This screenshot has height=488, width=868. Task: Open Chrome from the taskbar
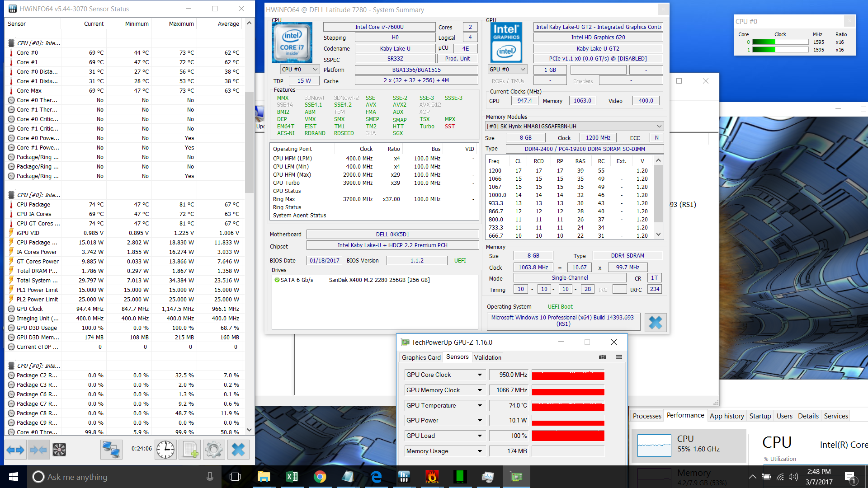click(320, 477)
